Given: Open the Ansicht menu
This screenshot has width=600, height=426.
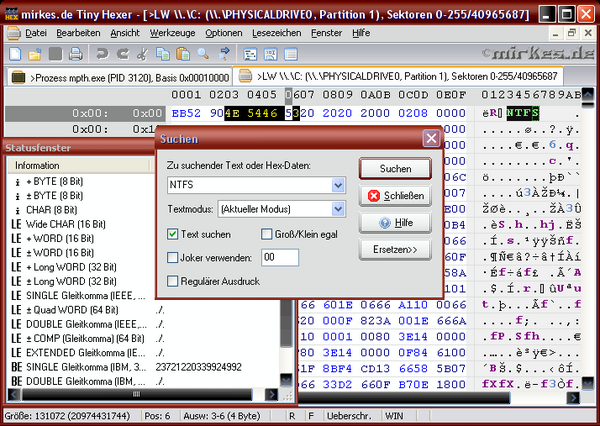Looking at the screenshot, I should (125, 33).
